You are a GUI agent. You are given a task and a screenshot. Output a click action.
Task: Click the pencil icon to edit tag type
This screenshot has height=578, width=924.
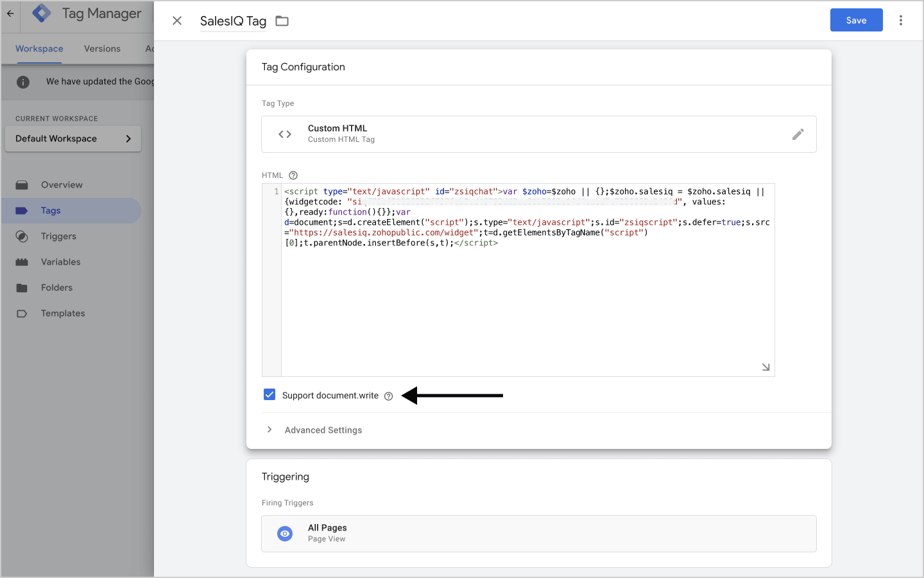coord(798,134)
